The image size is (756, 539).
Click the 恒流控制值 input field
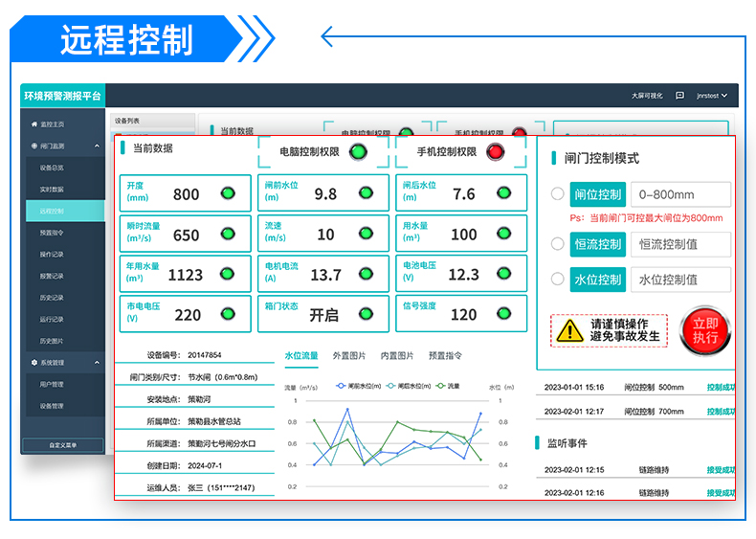click(683, 244)
